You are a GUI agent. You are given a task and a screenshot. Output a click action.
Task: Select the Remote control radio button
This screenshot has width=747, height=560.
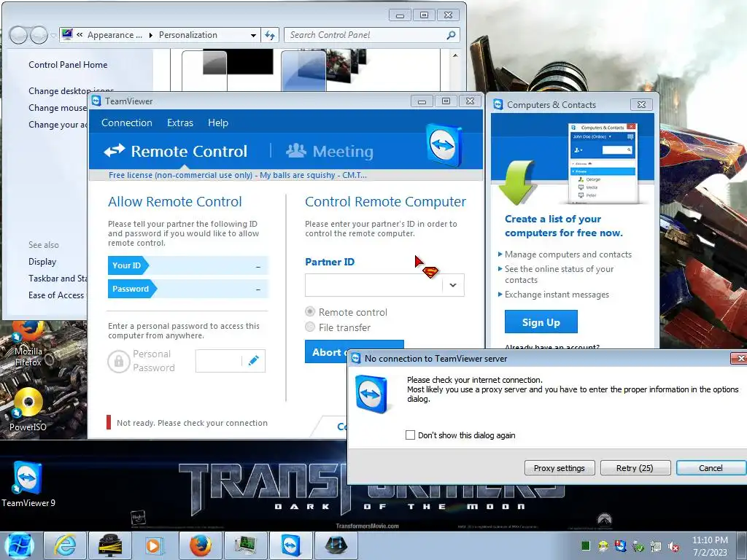[x=310, y=312]
